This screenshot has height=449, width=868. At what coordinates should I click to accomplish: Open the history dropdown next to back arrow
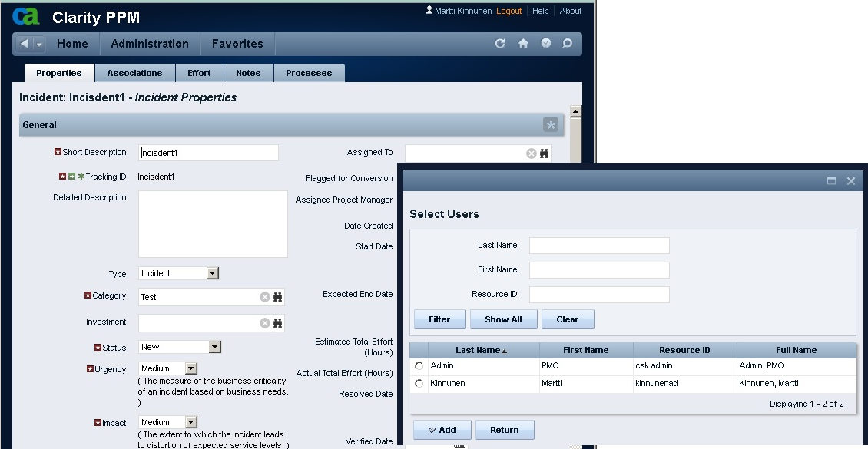[x=39, y=44]
